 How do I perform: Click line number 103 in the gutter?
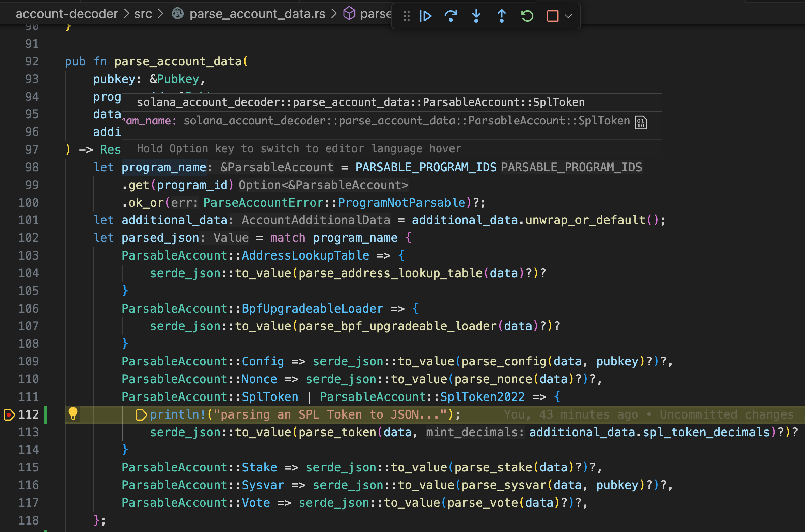(29, 255)
